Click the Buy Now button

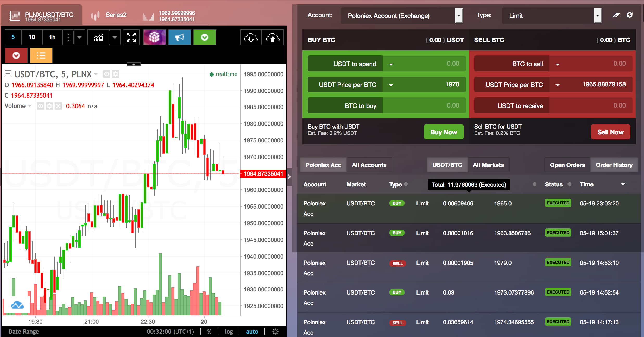tap(444, 132)
